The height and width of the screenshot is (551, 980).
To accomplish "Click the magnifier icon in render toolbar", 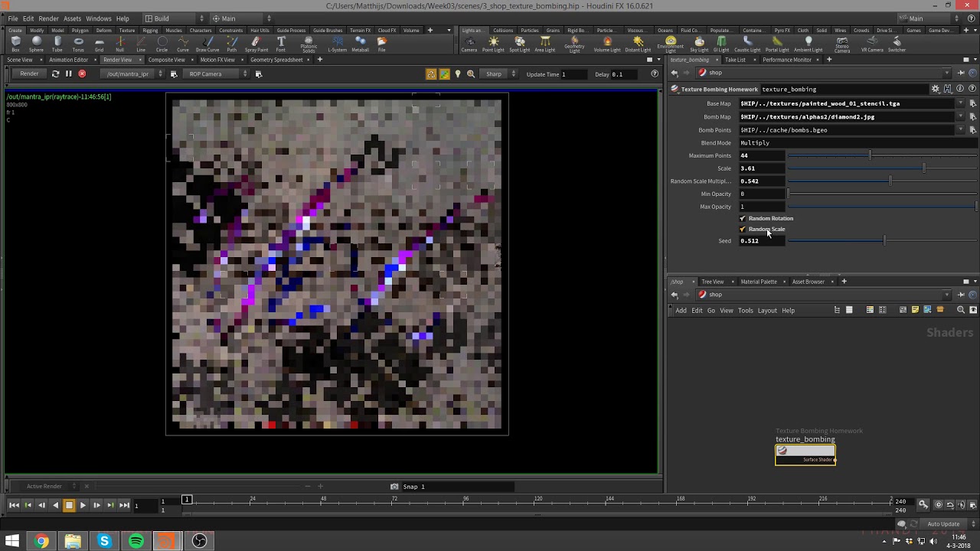I will click(471, 74).
